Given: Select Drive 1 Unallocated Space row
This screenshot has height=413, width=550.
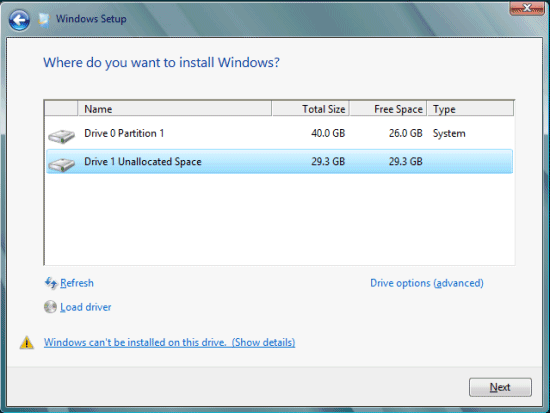Looking at the screenshot, I should coord(279,161).
